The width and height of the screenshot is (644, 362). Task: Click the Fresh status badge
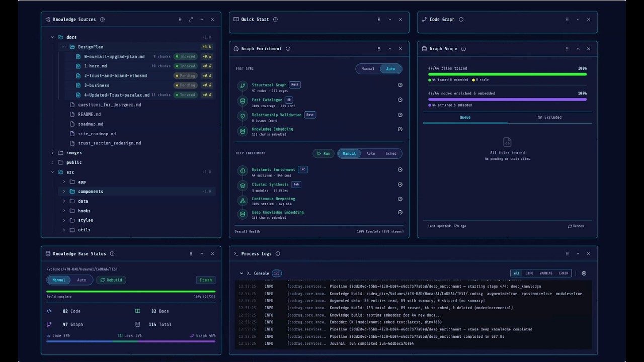(x=206, y=280)
